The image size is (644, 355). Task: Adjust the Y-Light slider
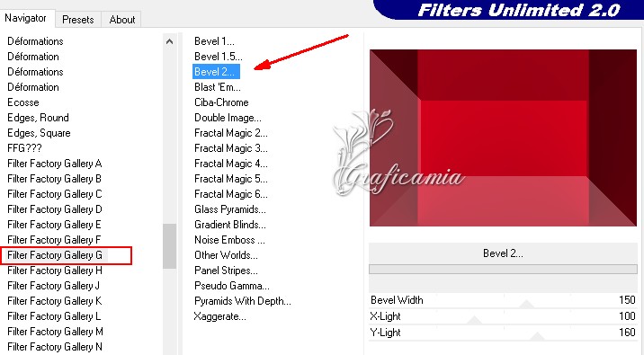(x=503, y=333)
